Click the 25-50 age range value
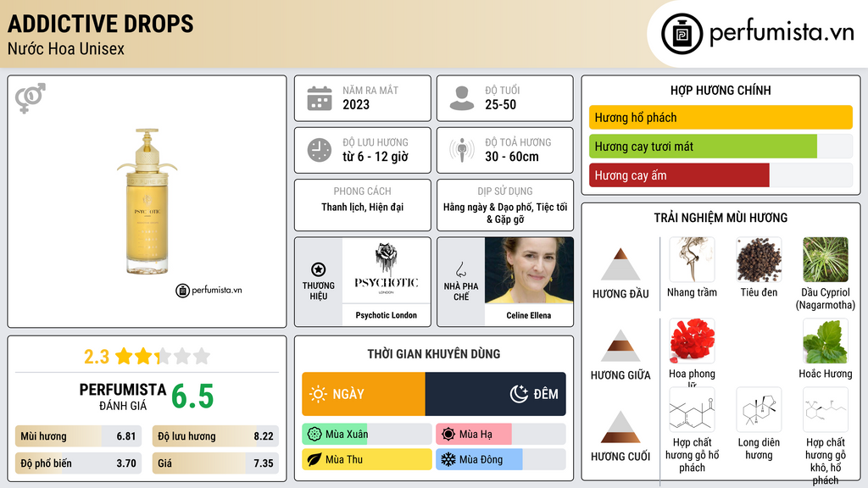This screenshot has width=868, height=488. [x=500, y=104]
